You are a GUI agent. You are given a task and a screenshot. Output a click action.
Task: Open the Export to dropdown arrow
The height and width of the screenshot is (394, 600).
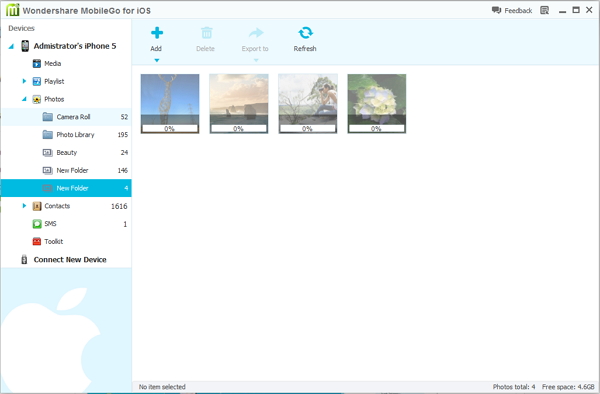256,60
